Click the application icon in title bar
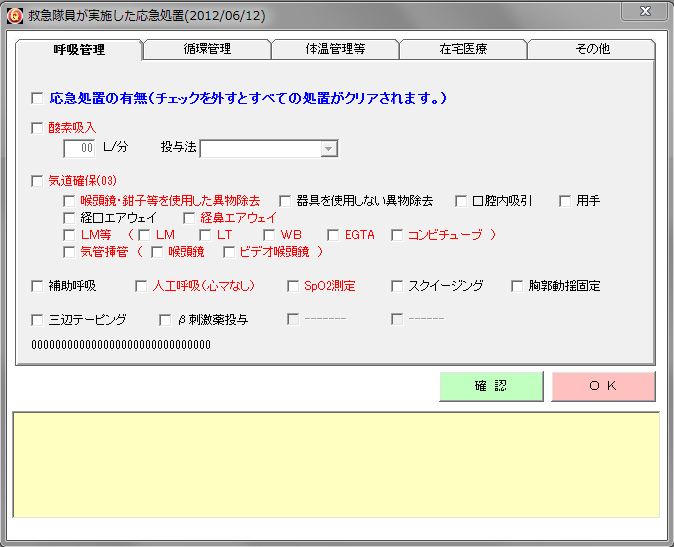674x547 pixels. (x=14, y=12)
